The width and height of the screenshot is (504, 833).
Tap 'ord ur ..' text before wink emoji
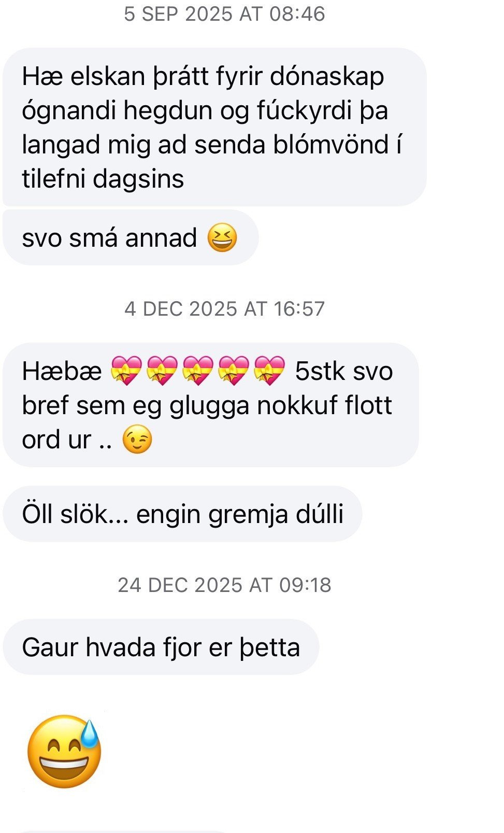(x=67, y=440)
